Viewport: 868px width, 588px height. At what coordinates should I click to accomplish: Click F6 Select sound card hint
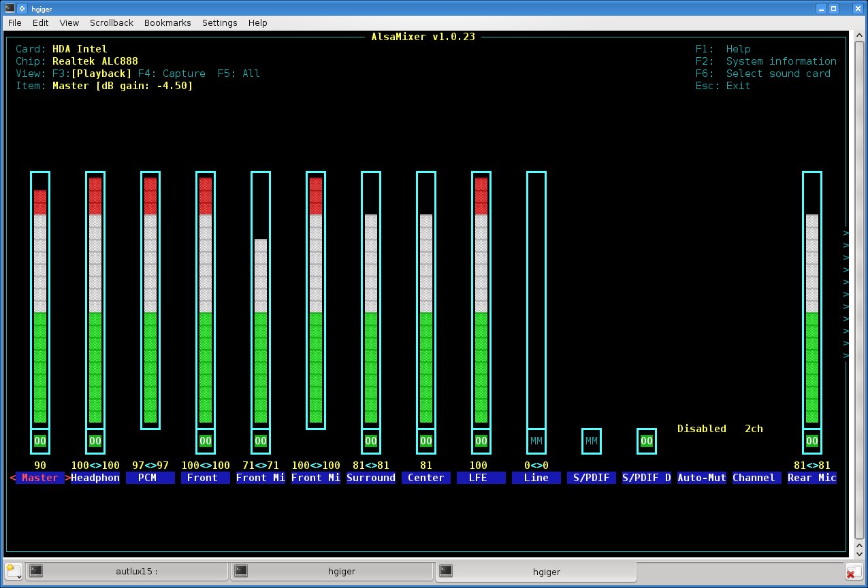pyautogui.click(x=763, y=73)
